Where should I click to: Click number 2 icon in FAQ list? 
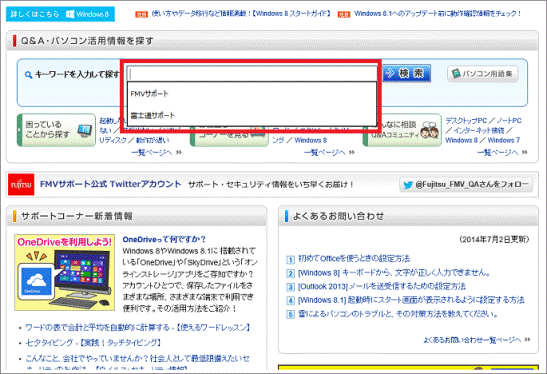(290, 273)
